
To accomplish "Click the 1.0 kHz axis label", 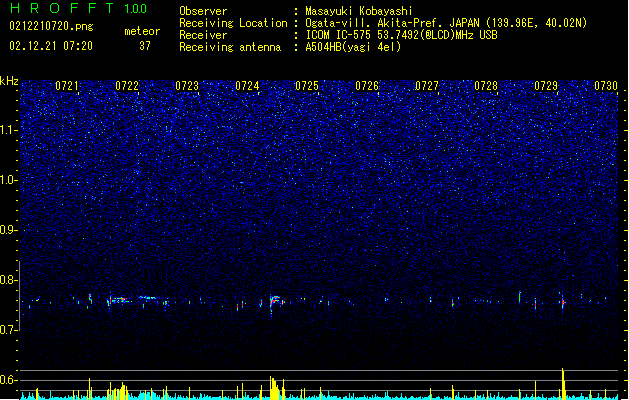I will [x=9, y=180].
